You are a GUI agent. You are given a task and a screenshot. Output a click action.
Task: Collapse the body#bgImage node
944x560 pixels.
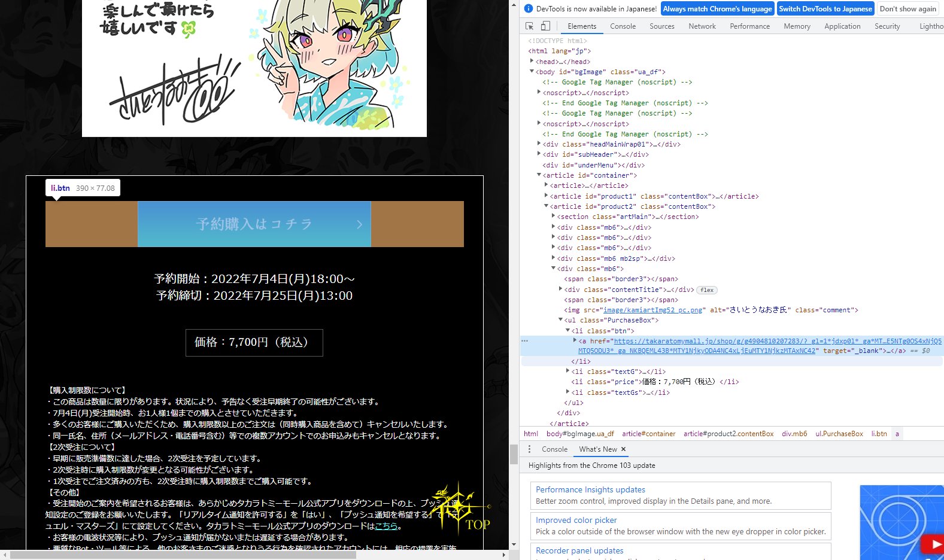532,71
